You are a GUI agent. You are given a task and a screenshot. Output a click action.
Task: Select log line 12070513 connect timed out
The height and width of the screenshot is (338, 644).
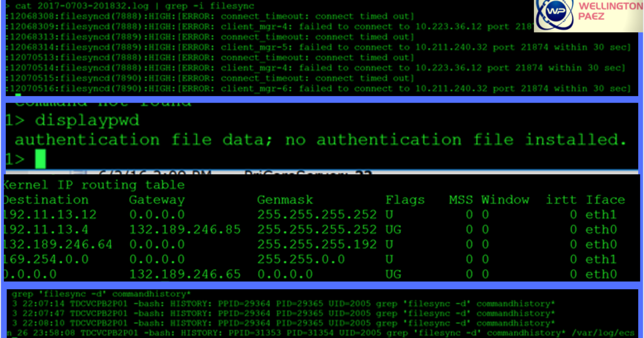click(210, 57)
